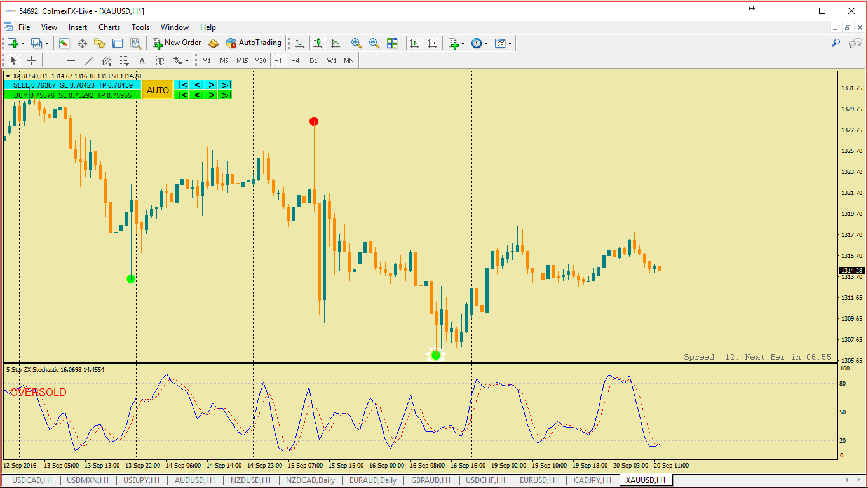Jump to first in cyan SELL row
The width and height of the screenshot is (868, 488).
(182, 85)
